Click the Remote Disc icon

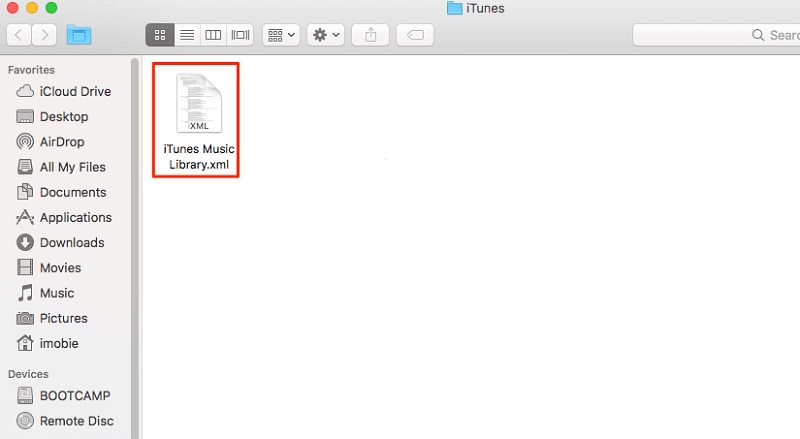tap(25, 421)
